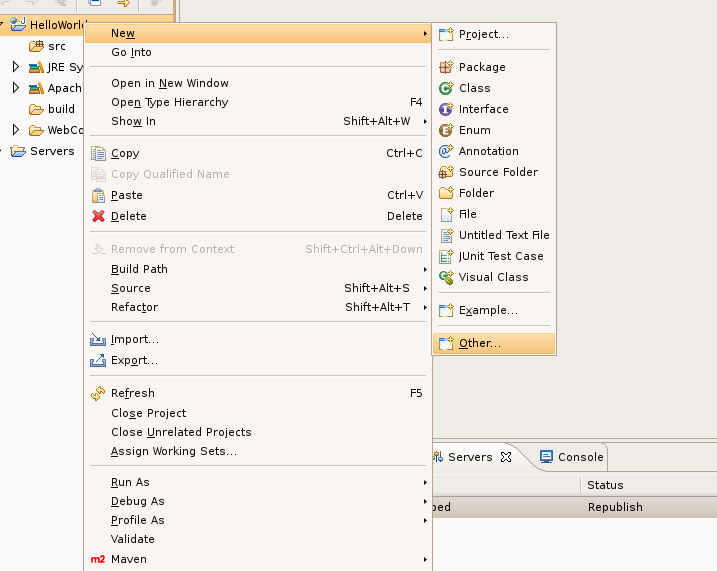717x571 pixels.
Task: Close the Servers view tab
Action: pyautogui.click(x=506, y=457)
